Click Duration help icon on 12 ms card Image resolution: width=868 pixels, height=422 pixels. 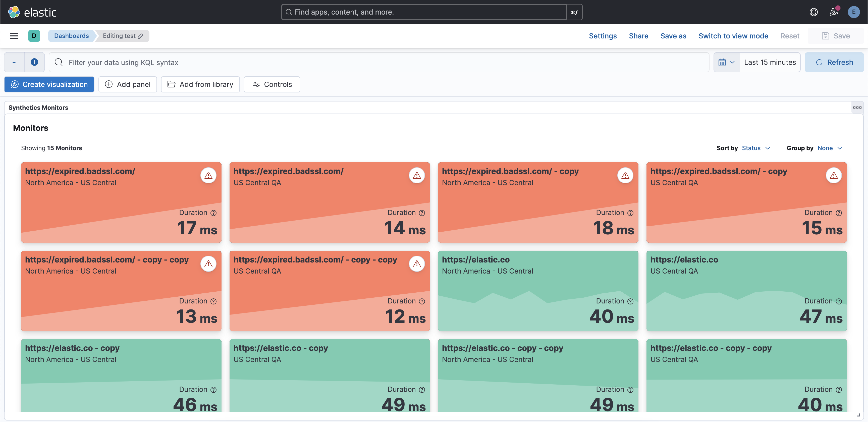click(x=422, y=301)
